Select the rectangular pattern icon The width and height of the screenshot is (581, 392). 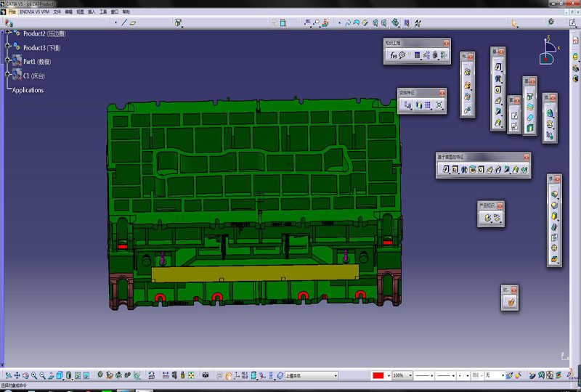[x=428, y=105]
